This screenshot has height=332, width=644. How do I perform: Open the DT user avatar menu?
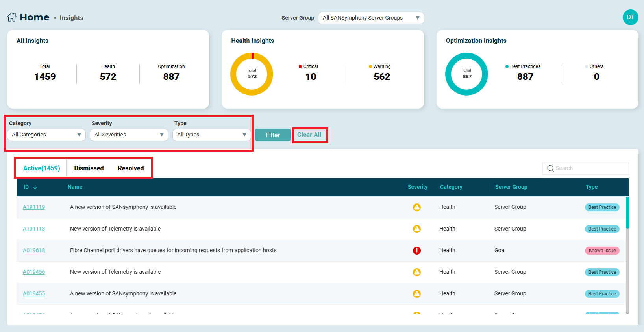(x=630, y=17)
